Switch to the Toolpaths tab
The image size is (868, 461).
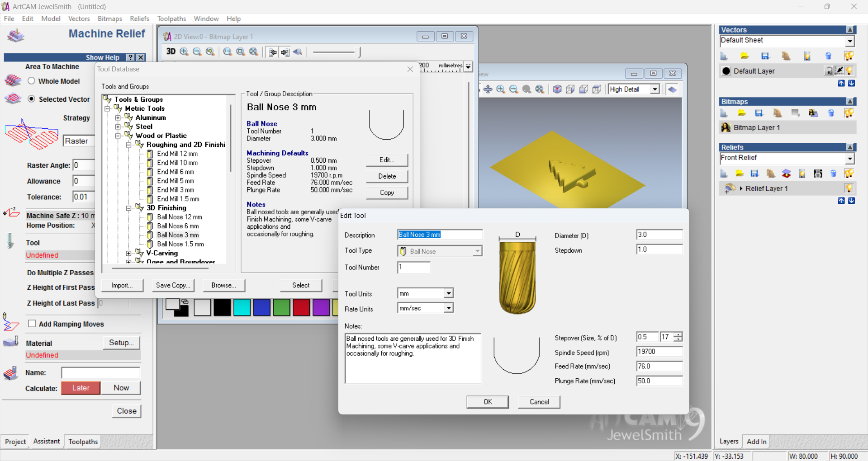[83, 442]
